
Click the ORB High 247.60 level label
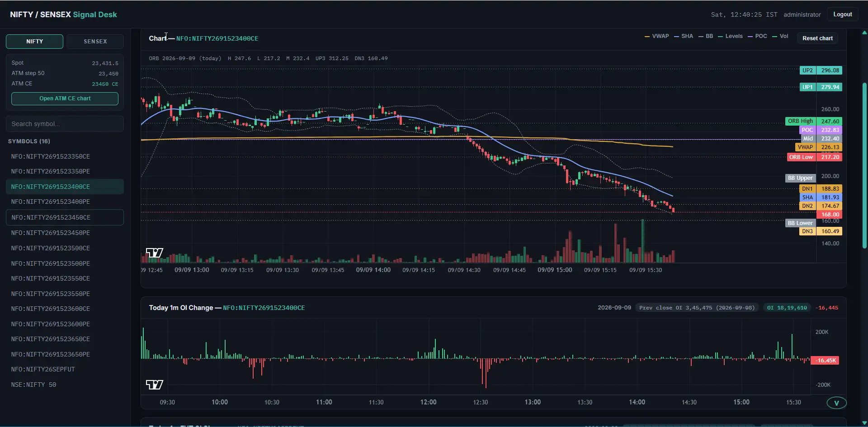pyautogui.click(x=814, y=121)
